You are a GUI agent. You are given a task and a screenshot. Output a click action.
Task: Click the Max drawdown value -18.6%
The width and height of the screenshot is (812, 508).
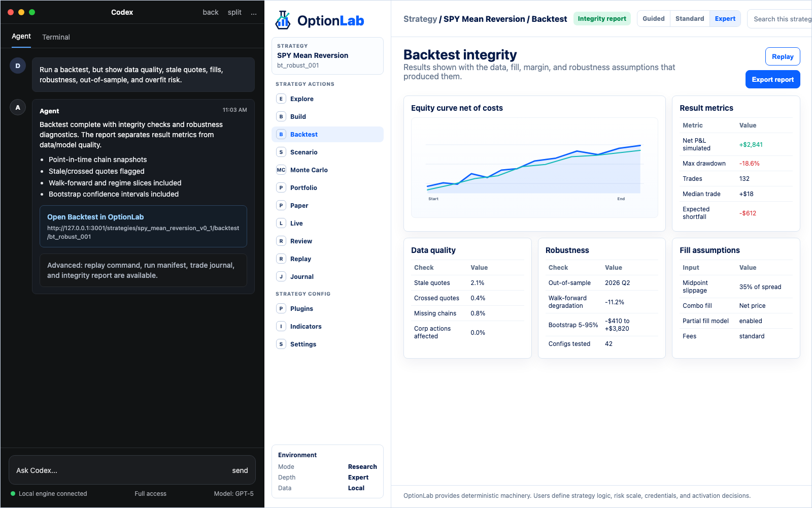(x=749, y=164)
